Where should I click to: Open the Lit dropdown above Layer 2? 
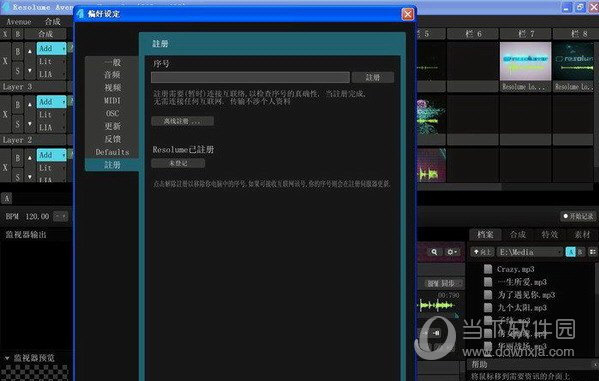click(x=52, y=114)
